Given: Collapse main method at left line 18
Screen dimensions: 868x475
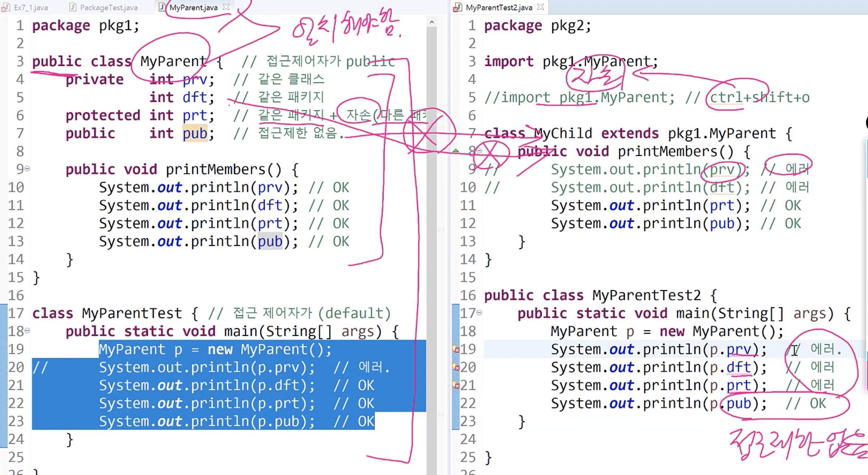Looking at the screenshot, I should (x=27, y=330).
